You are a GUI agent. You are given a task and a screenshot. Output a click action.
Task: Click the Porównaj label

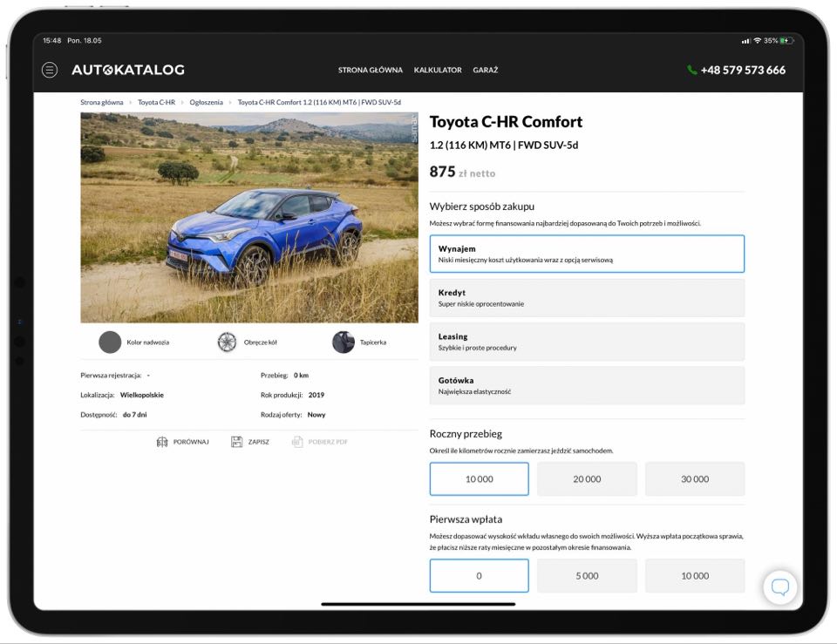click(x=191, y=442)
